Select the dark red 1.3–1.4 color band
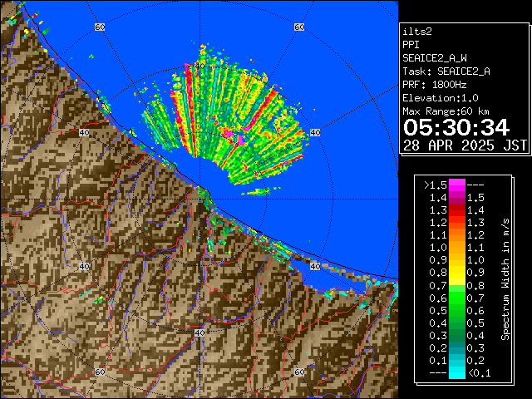This screenshot has height=399, width=532. [x=457, y=210]
